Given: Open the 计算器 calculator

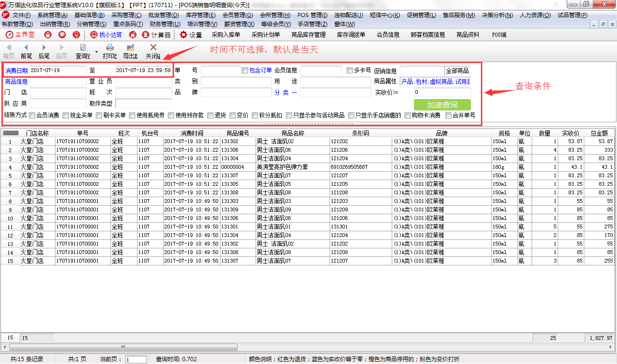Looking at the screenshot, I should (x=157, y=35).
